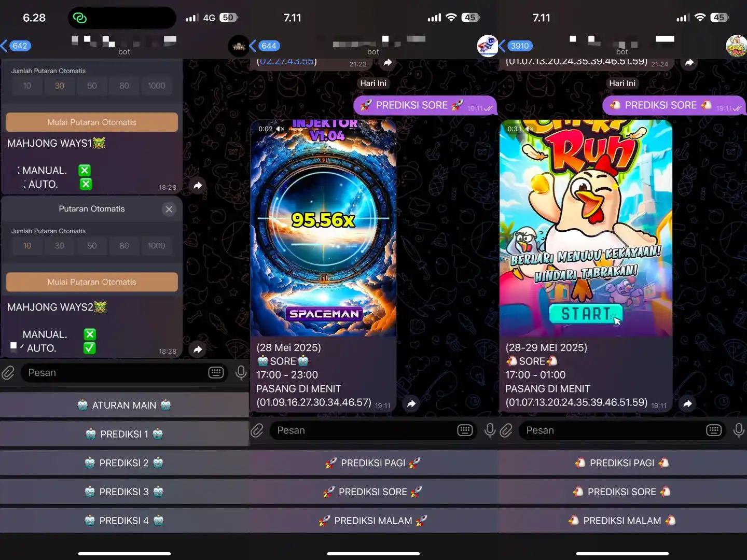
Task: Tap lower Mulai Putaran Otomatis button
Action: pyautogui.click(x=92, y=282)
